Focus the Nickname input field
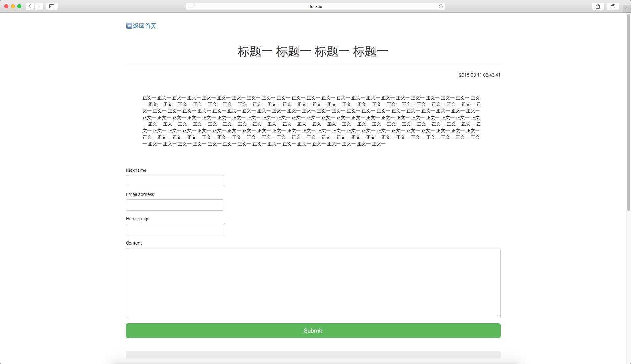 click(x=175, y=181)
